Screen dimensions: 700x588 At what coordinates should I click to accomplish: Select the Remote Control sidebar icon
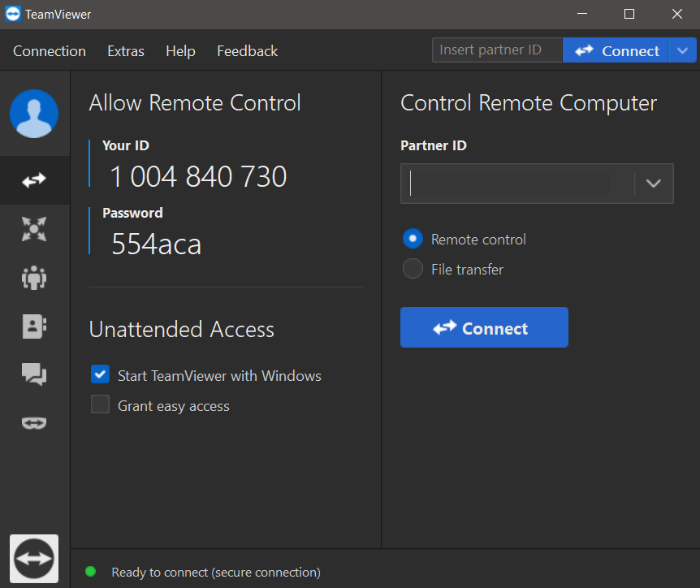pyautogui.click(x=34, y=180)
